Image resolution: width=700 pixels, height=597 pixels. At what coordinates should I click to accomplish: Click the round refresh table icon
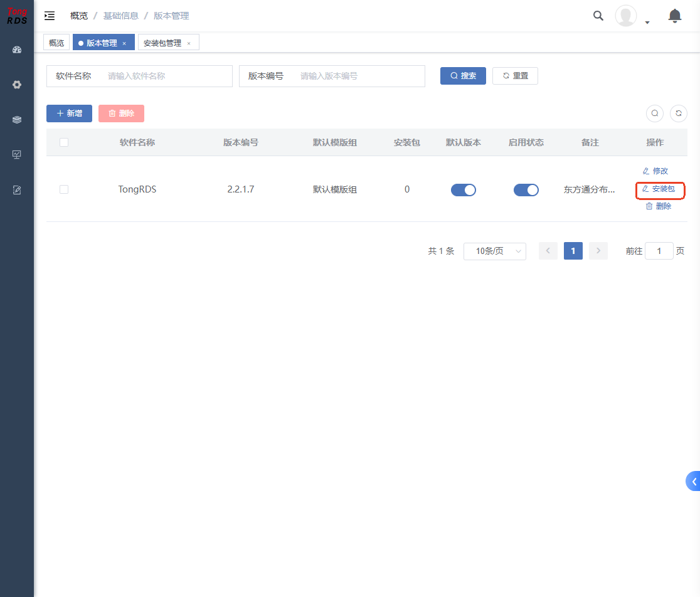[x=679, y=114]
